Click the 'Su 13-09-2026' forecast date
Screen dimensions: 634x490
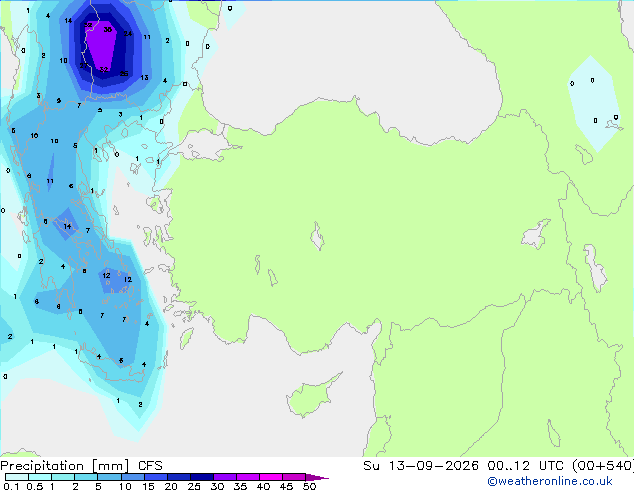pos(421,466)
